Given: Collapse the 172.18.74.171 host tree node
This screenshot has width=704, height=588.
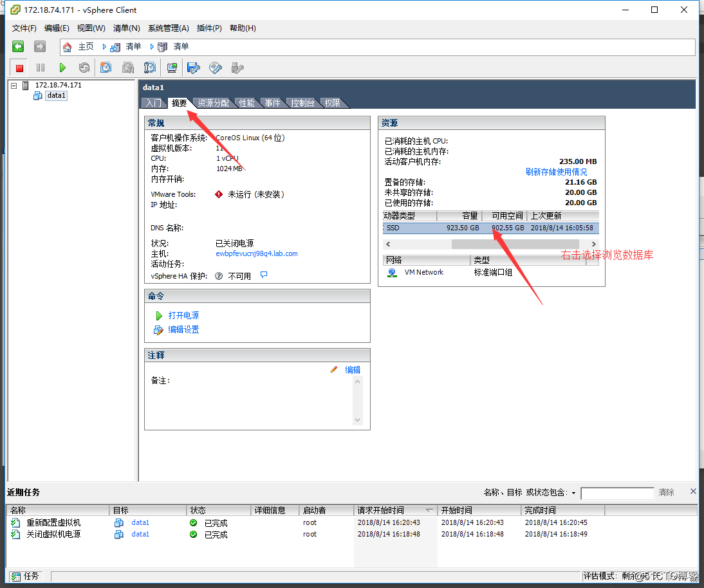Looking at the screenshot, I should click(x=14, y=86).
